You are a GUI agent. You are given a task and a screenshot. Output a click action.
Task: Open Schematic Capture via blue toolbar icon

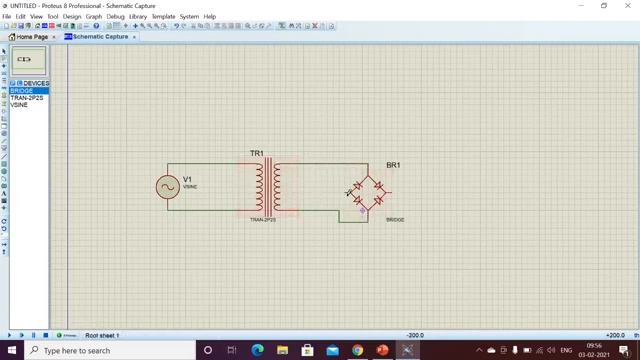click(44, 26)
